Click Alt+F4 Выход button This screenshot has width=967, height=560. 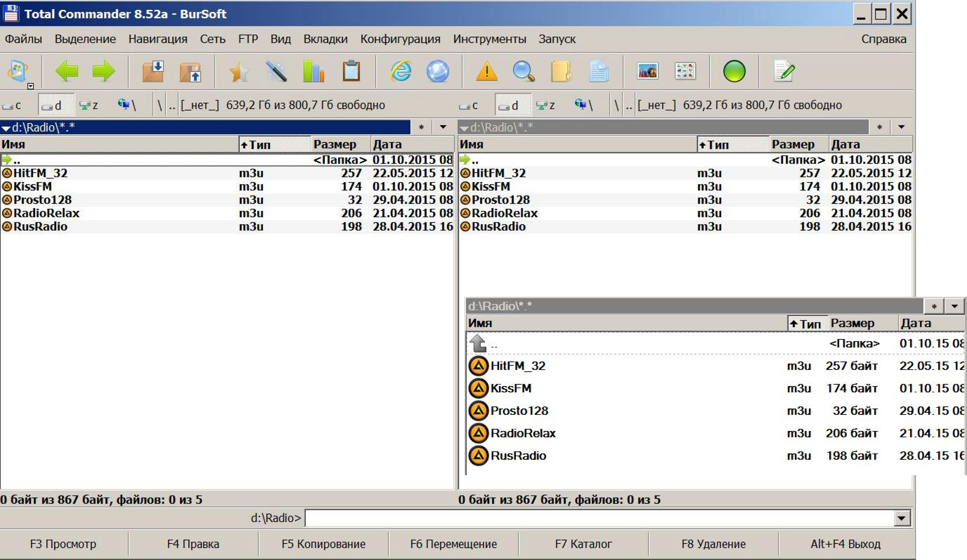846,544
